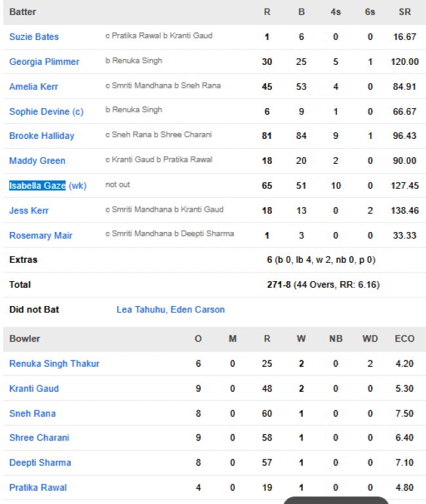Open Jess Kerr's player profile
Image resolution: width=426 pixels, height=504 pixels.
click(x=29, y=210)
